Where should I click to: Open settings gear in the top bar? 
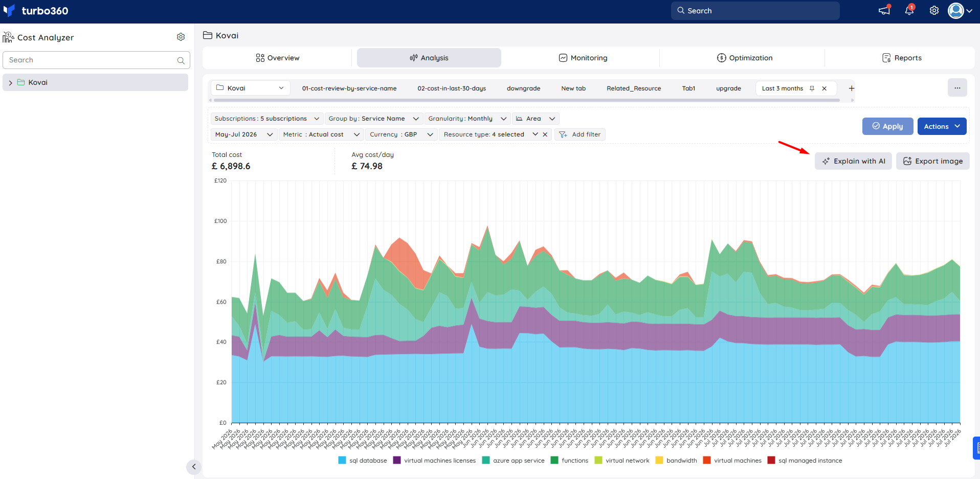934,11
